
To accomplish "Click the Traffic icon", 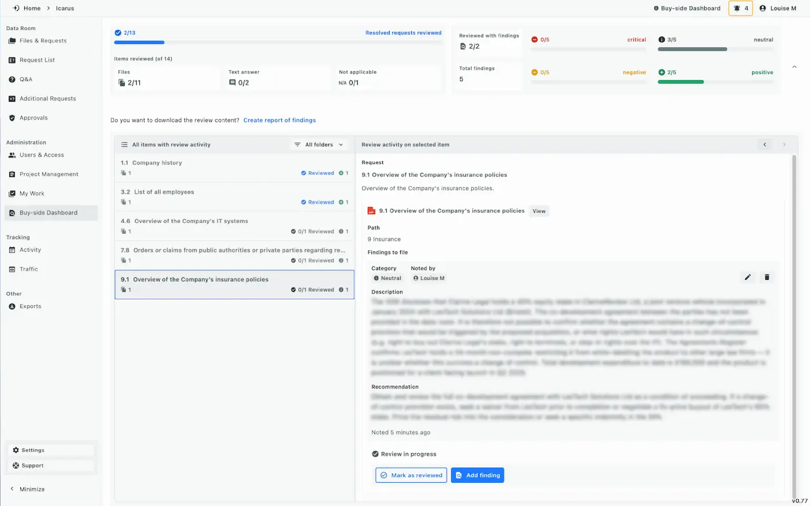I will coord(12,269).
